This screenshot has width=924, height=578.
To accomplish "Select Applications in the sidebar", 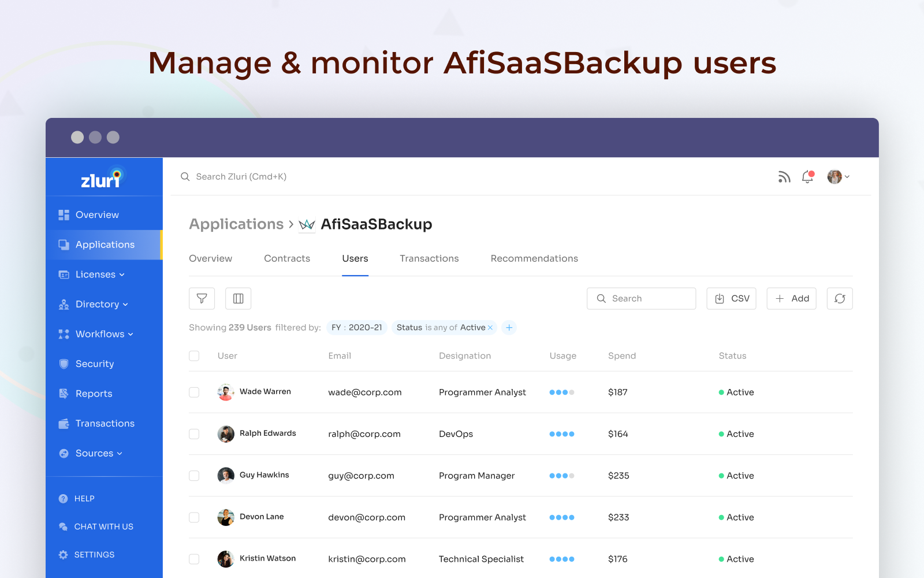I will tap(104, 244).
